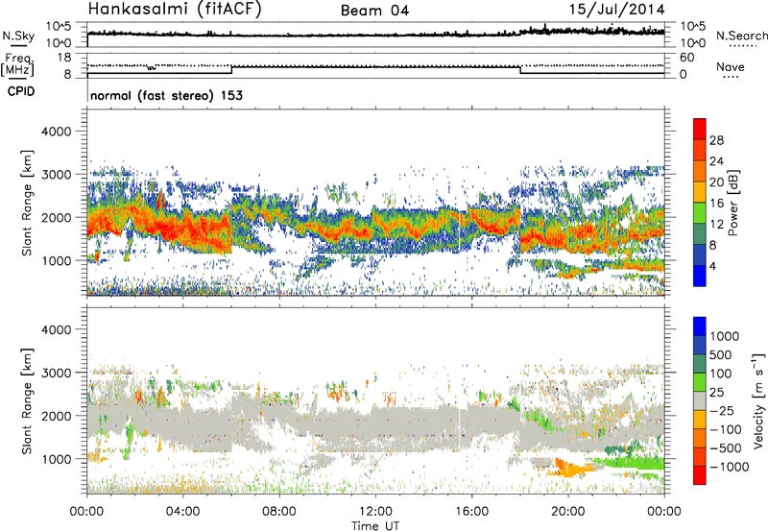This screenshot has height=532, width=768.
Task: Click the date "15/Jul/2014"
Action: click(x=616, y=10)
